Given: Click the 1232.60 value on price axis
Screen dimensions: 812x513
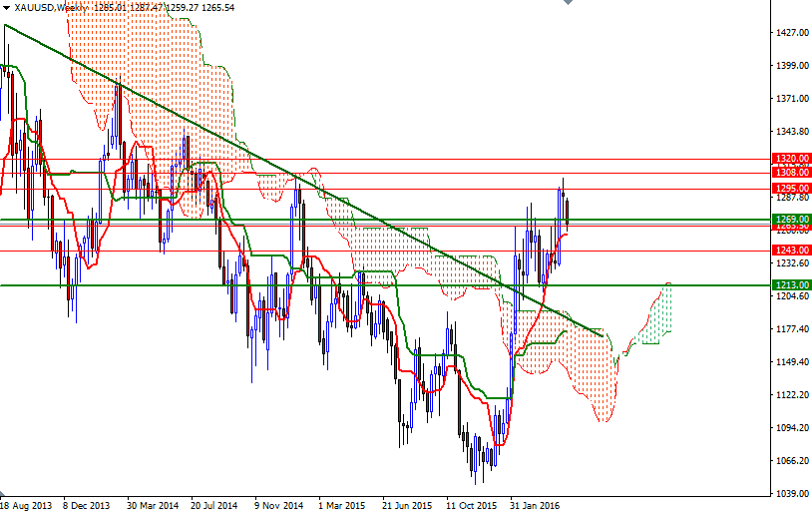Looking at the screenshot, I should point(792,263).
